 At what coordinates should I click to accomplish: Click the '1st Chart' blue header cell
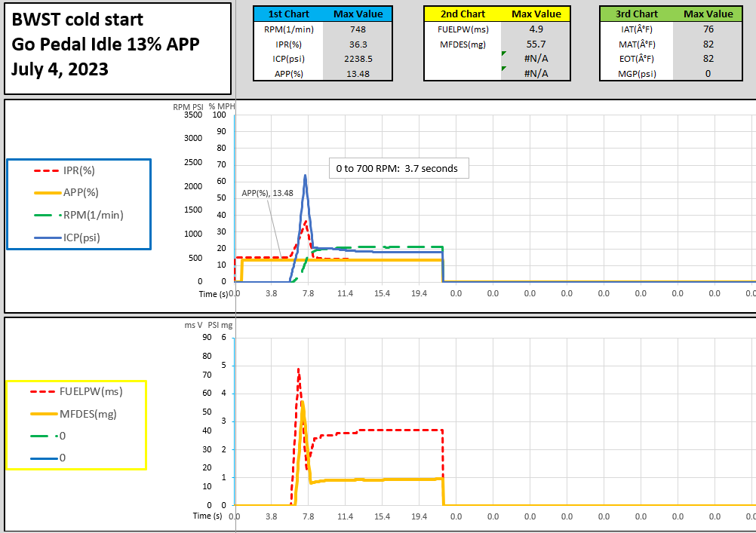click(x=287, y=14)
